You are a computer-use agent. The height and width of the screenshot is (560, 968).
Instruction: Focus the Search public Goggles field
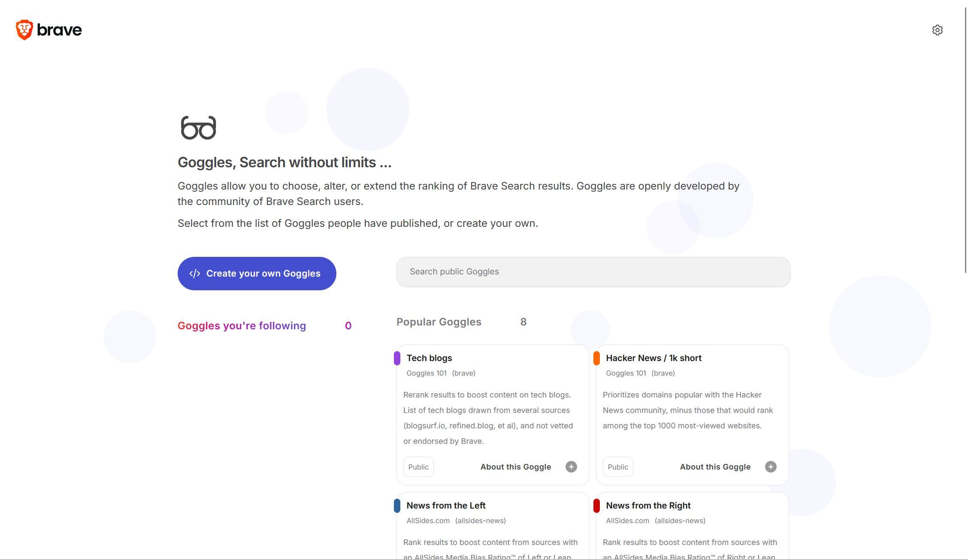tap(593, 271)
